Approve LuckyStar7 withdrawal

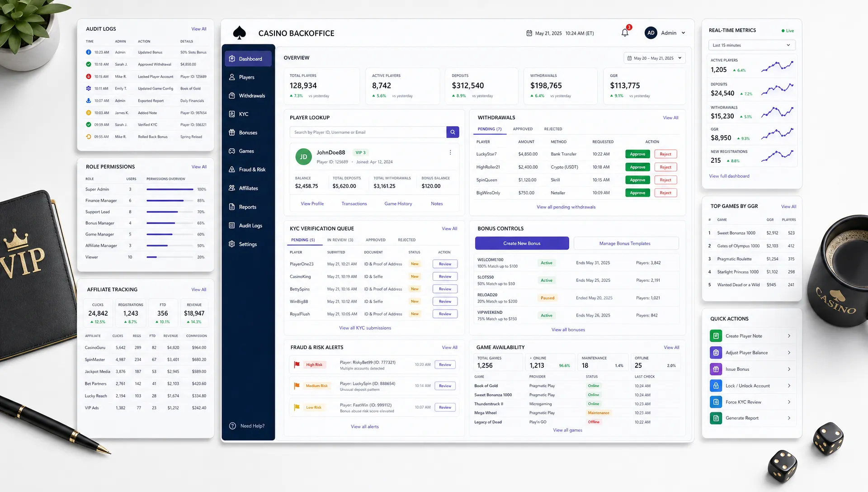637,154
